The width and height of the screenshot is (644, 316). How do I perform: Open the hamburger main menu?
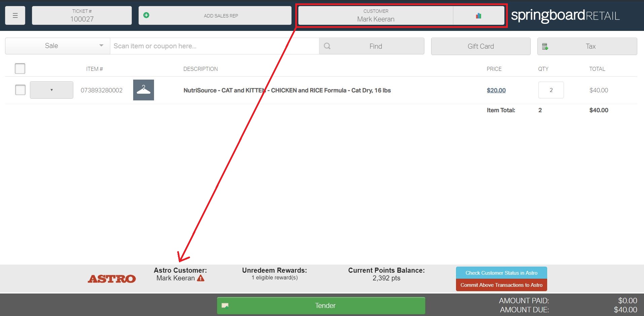[x=15, y=15]
